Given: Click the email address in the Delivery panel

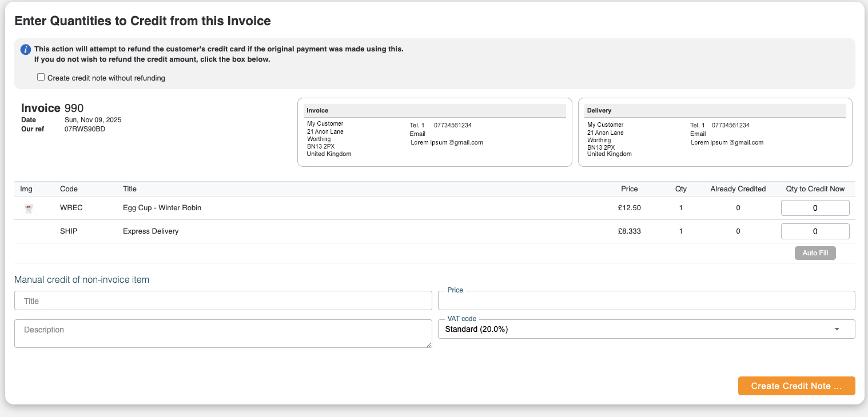Looking at the screenshot, I should click(x=727, y=142).
